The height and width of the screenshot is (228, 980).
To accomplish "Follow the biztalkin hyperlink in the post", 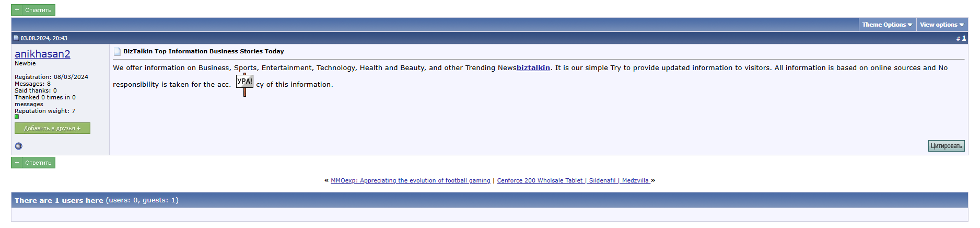I will 533,68.
